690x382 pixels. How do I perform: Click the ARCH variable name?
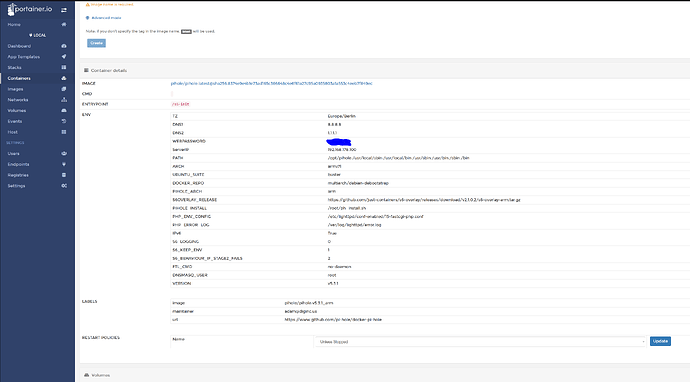tap(178, 166)
